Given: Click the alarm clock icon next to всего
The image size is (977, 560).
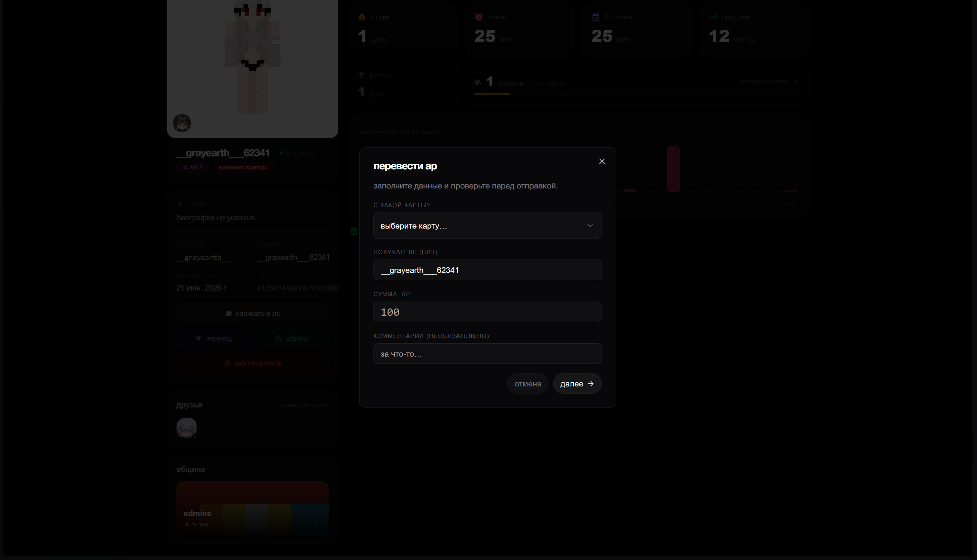Looking at the screenshot, I should pyautogui.click(x=479, y=17).
